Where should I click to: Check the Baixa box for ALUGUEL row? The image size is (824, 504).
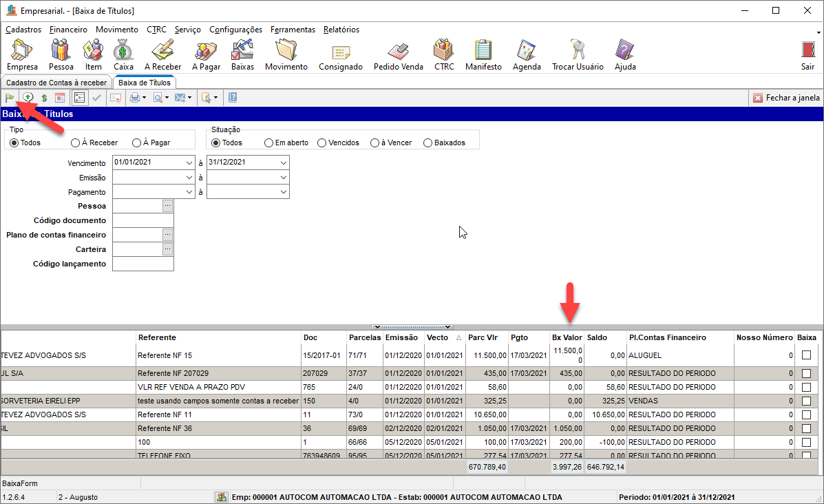[x=806, y=355]
